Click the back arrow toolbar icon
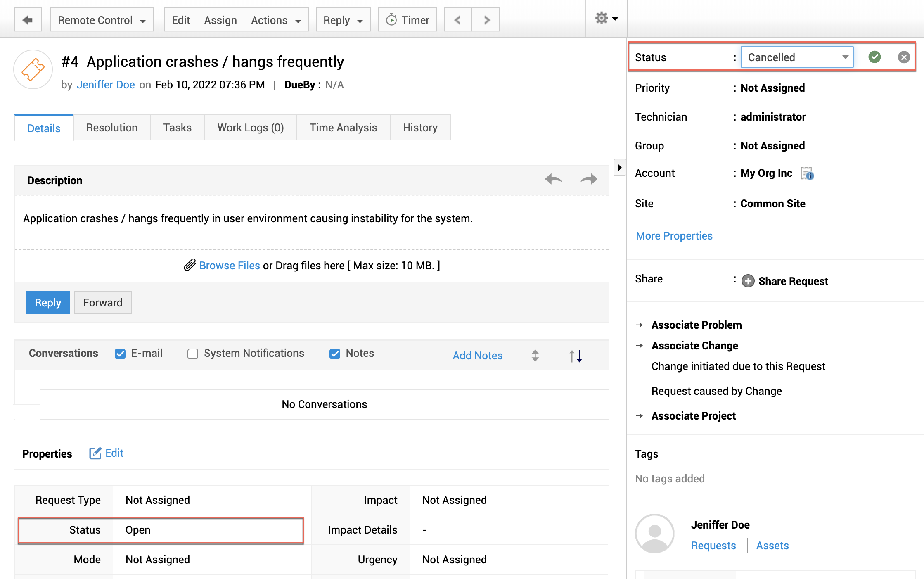 (x=28, y=20)
